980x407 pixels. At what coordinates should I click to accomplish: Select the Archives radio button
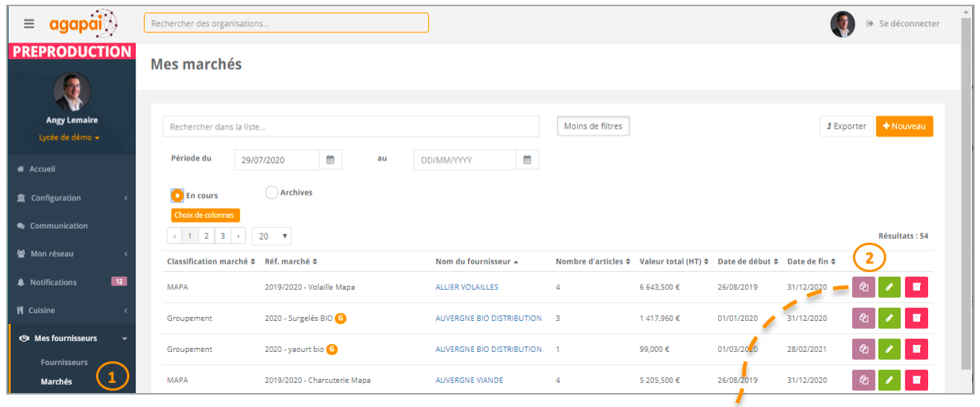[x=271, y=192]
